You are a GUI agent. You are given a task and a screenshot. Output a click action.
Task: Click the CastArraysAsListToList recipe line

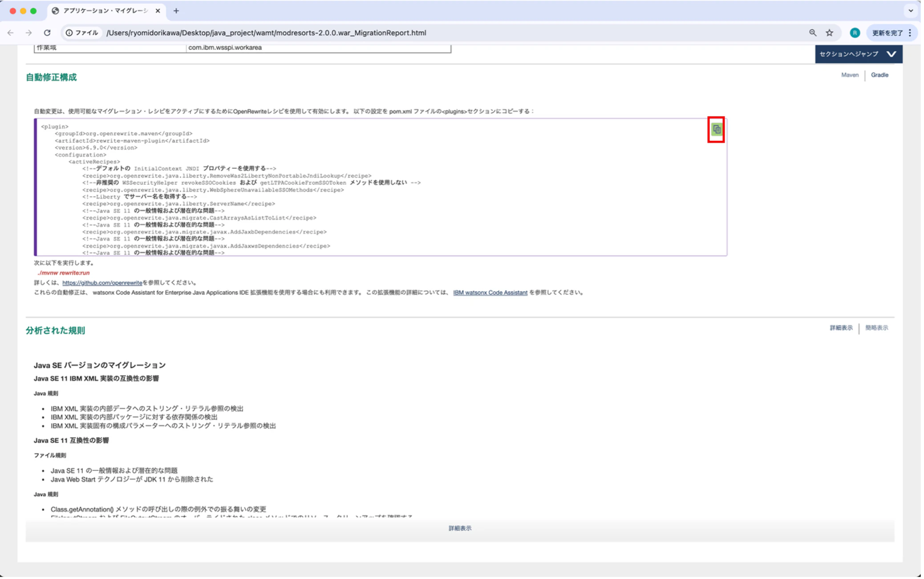click(x=199, y=218)
